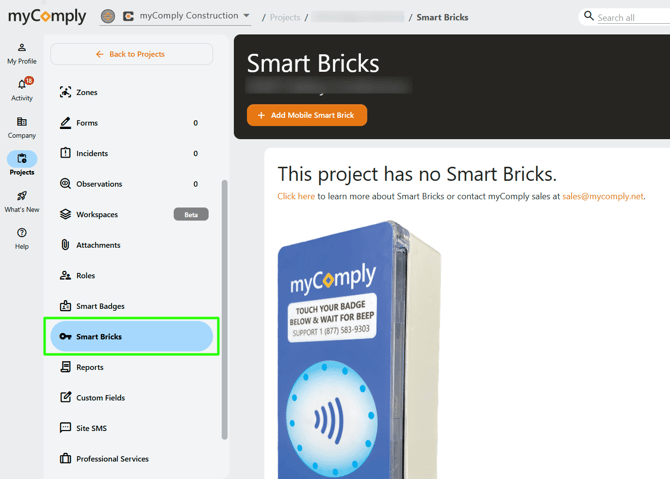The image size is (670, 479).
Task: Click the Forms pencil icon
Action: 65,123
